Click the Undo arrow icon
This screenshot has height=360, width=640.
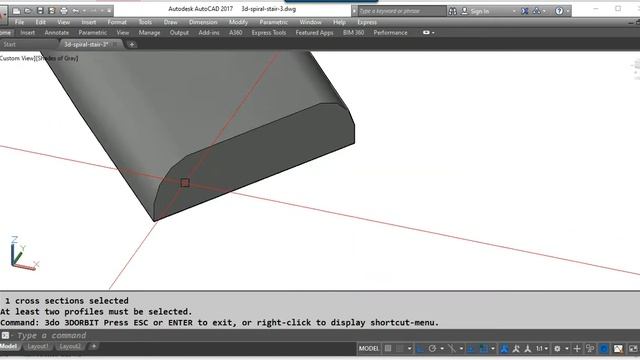76,11
